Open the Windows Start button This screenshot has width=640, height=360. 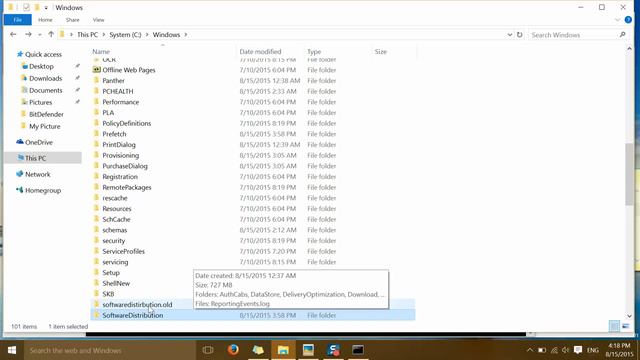coord(12,350)
